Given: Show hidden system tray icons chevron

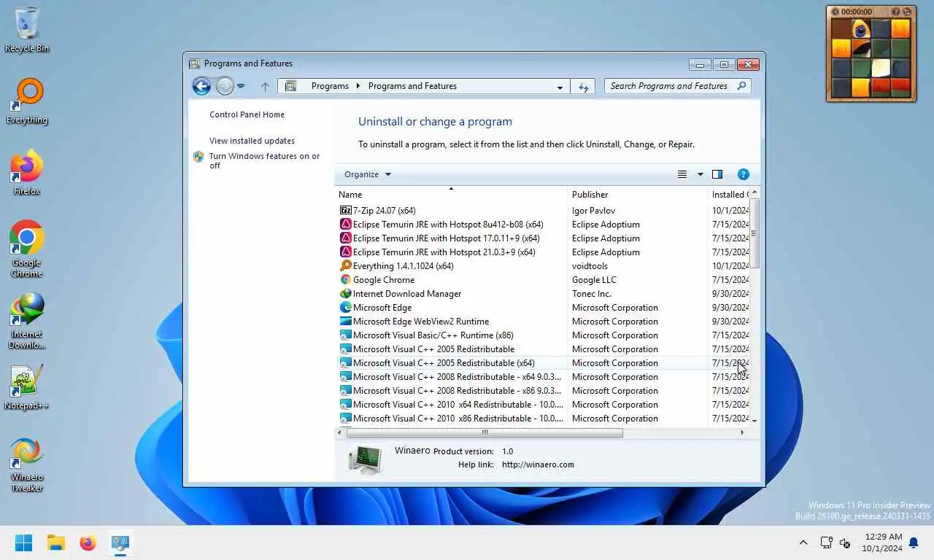Looking at the screenshot, I should click(803, 543).
